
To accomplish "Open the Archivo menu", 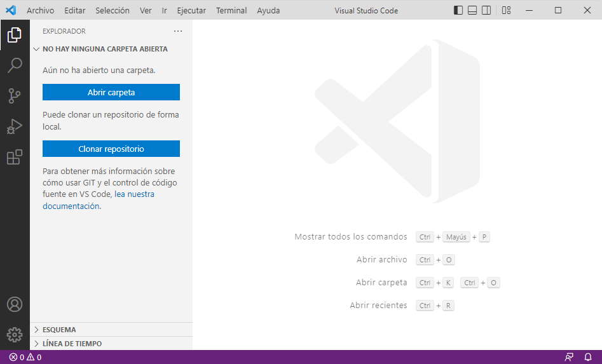I will (40, 10).
